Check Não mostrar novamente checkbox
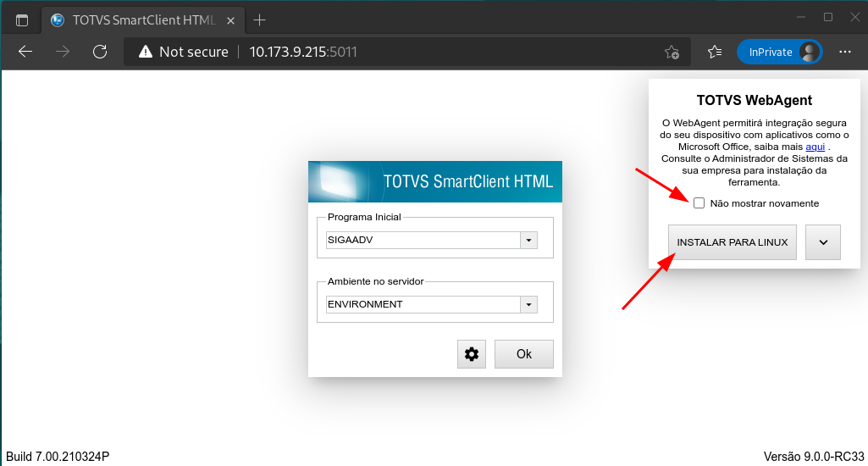The image size is (868, 466). point(699,202)
